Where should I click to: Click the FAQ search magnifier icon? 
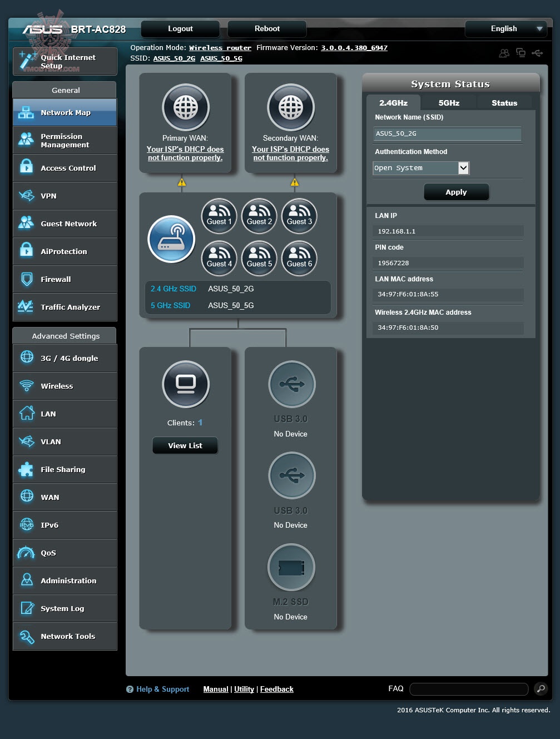pos(541,689)
